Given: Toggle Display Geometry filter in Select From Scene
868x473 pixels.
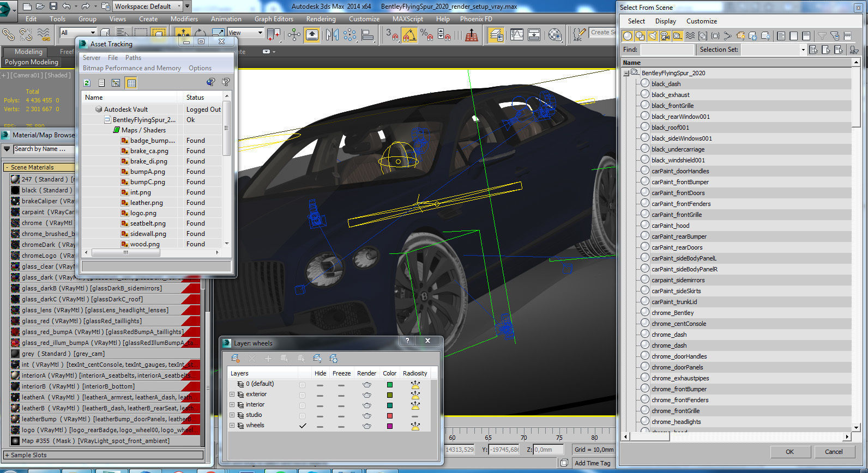Looking at the screenshot, I should point(628,36).
